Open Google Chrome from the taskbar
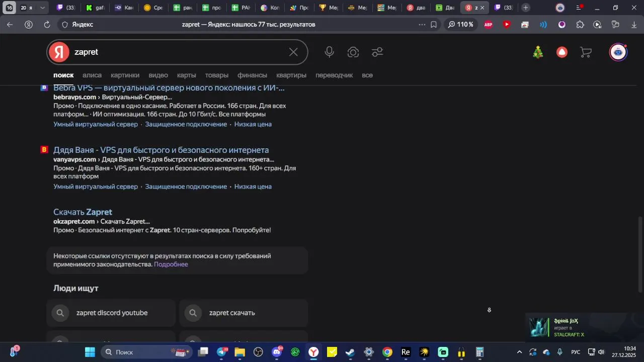 click(387, 352)
